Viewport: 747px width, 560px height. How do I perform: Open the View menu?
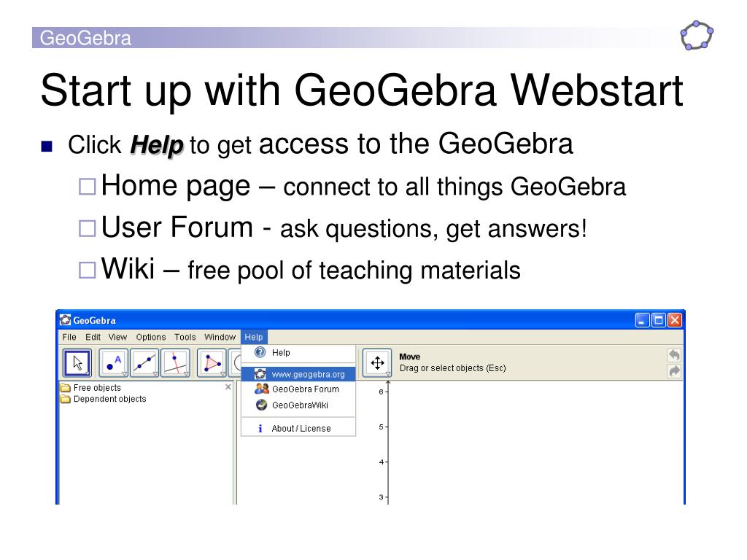[117, 337]
